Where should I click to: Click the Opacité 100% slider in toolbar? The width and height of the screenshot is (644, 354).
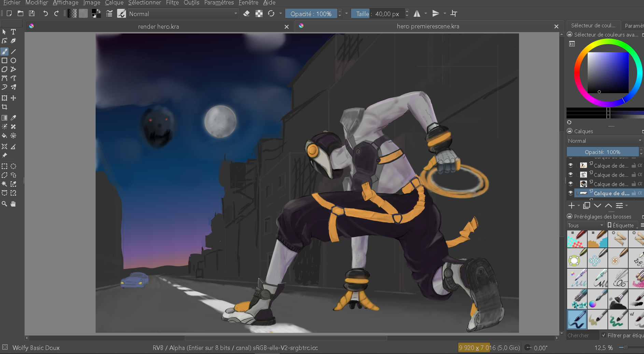[x=311, y=14]
